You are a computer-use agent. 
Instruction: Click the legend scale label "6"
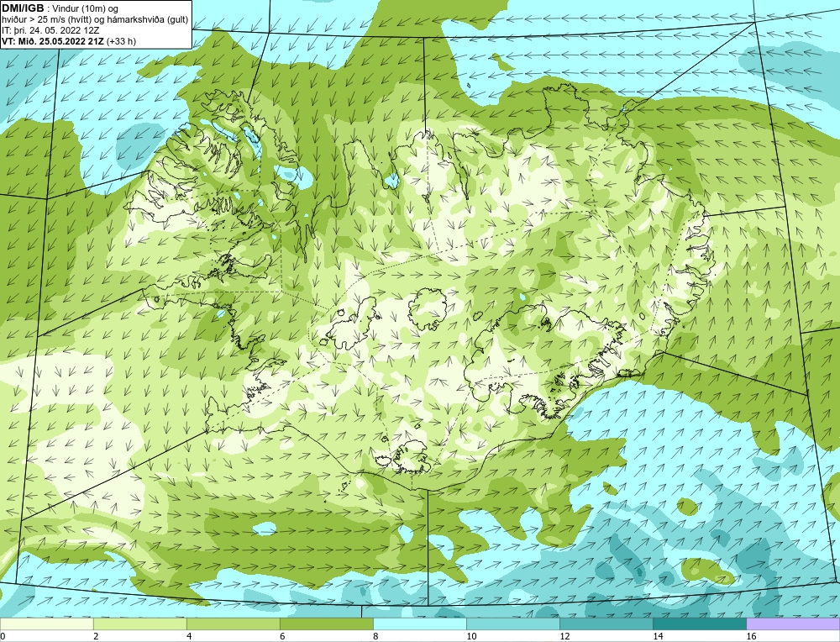[x=282, y=636]
